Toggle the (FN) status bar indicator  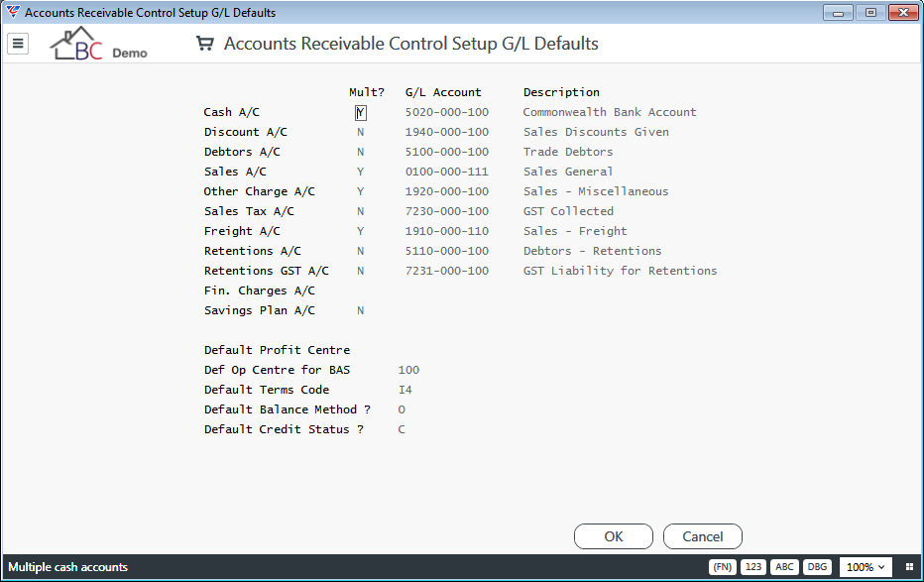pyautogui.click(x=723, y=567)
